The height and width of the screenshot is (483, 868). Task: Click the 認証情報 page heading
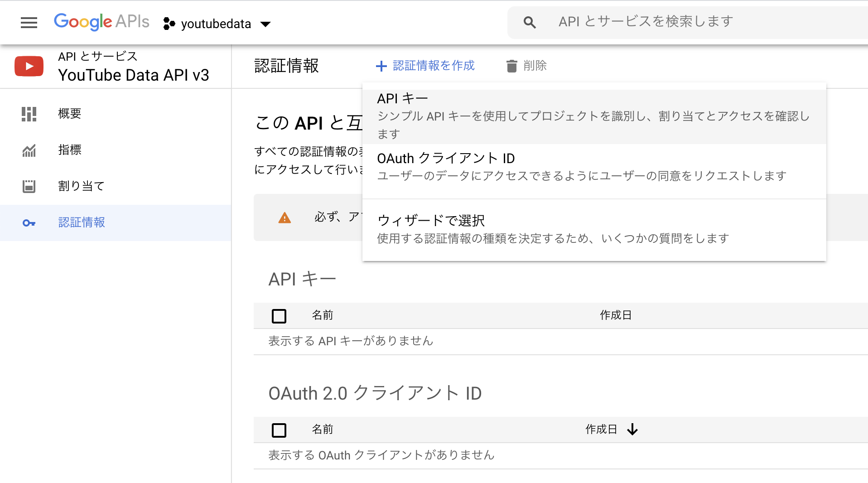click(287, 66)
